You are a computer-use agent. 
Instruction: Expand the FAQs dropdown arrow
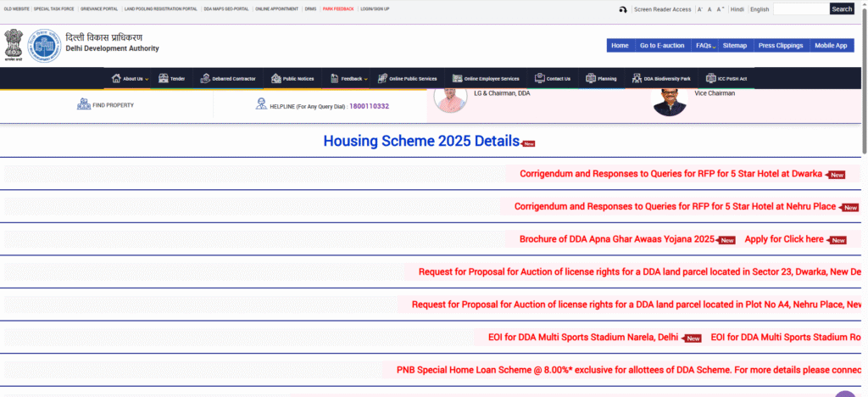tap(714, 47)
